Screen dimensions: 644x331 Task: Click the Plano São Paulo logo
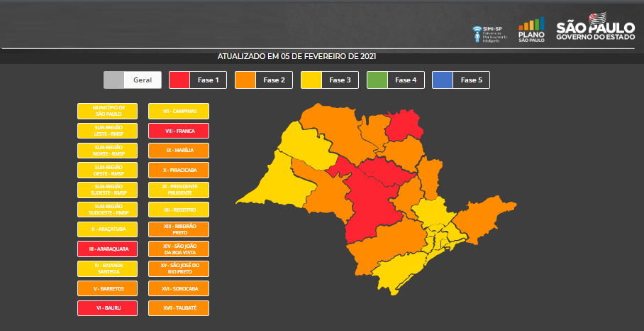(531, 31)
